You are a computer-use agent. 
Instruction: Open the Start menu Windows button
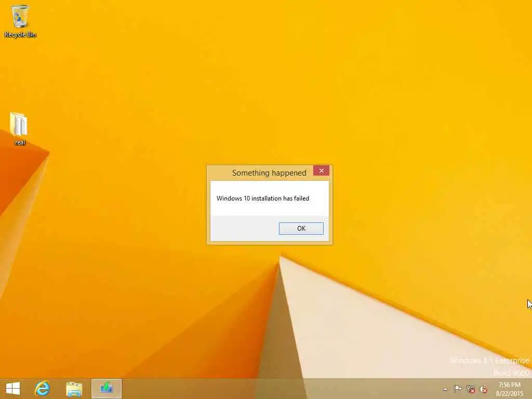(13, 389)
